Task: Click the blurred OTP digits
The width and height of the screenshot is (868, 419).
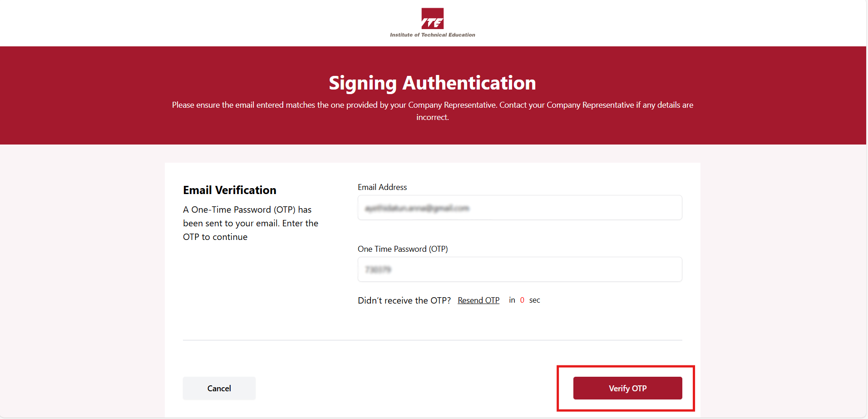Action: coord(378,270)
